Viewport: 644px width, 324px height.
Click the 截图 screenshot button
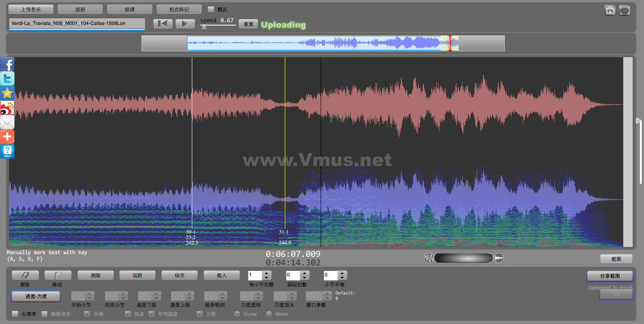point(616,259)
